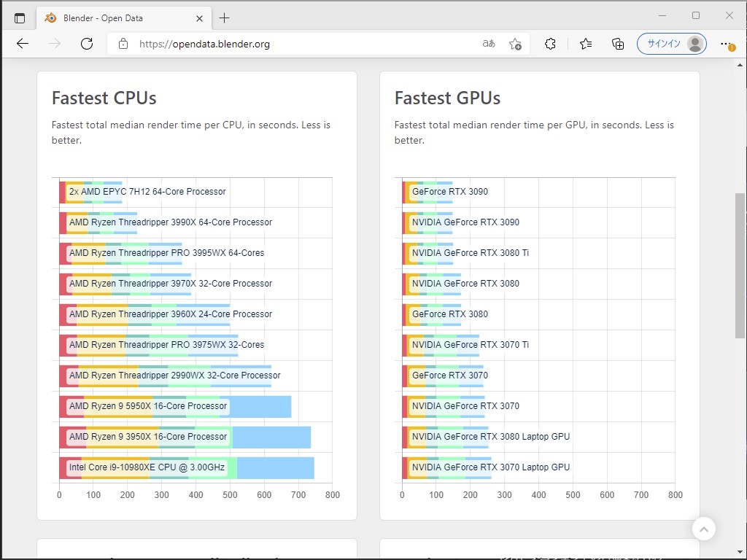Screen dimensions: 747x560
Task: Click the AMD Ryzen 9 5950X bar
Action: click(175, 406)
